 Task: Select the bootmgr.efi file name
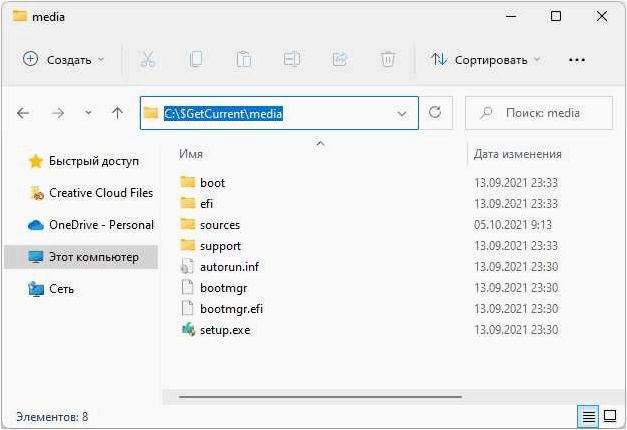pos(232,309)
